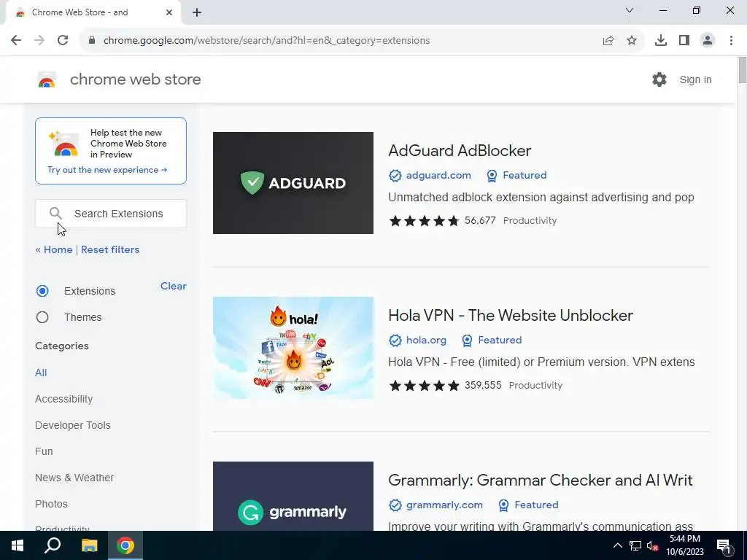Visit the hola.org publisher link
The height and width of the screenshot is (560, 747).
point(426,341)
